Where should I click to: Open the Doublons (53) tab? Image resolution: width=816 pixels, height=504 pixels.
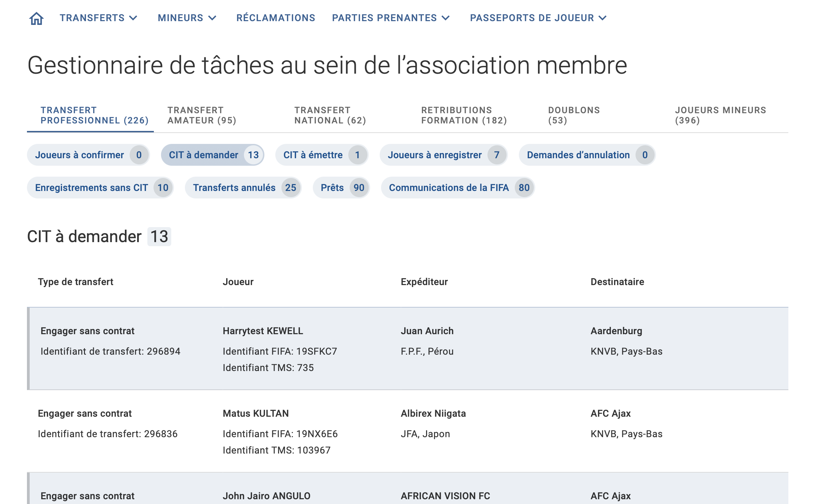point(598,115)
